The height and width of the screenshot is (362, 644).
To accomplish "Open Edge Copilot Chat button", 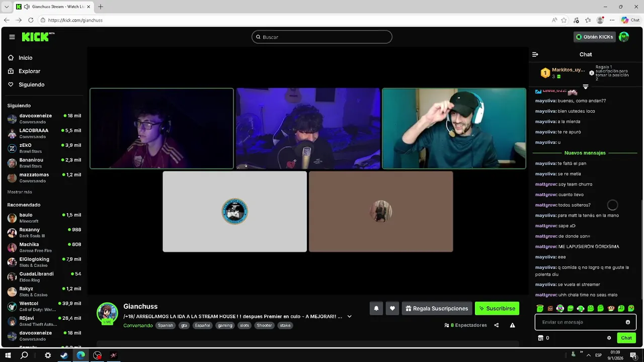I will [x=630, y=20].
